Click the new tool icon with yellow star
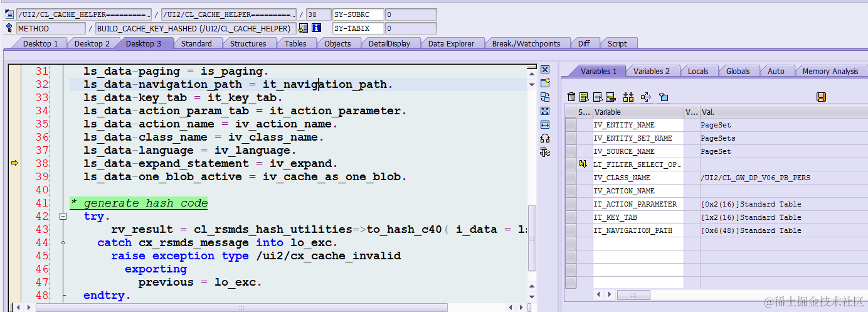The image size is (868, 312). (x=545, y=83)
